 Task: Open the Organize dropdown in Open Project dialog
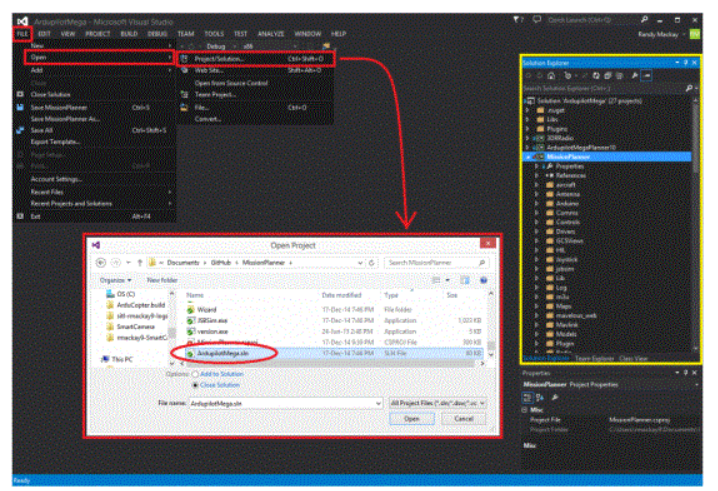[115, 280]
